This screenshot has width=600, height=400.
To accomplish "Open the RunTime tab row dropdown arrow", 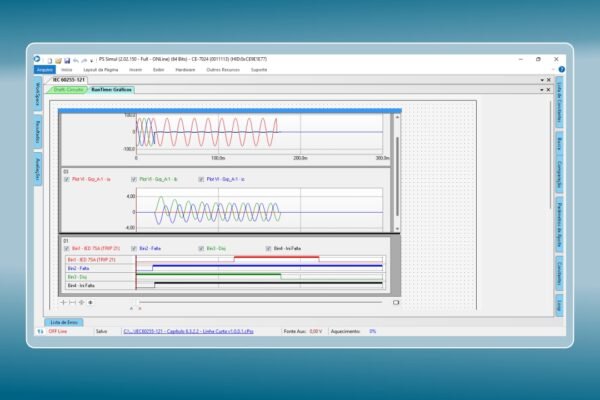I will 542,90.
